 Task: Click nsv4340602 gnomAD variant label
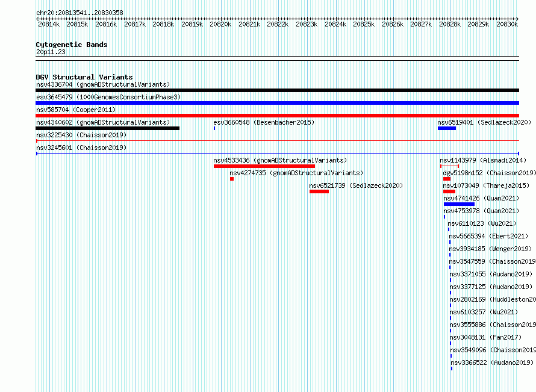pos(103,122)
